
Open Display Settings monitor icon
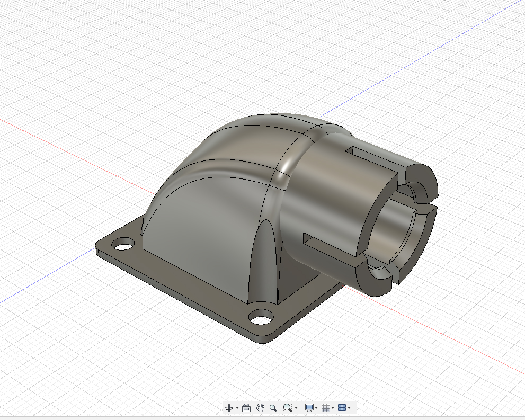pyautogui.click(x=309, y=407)
